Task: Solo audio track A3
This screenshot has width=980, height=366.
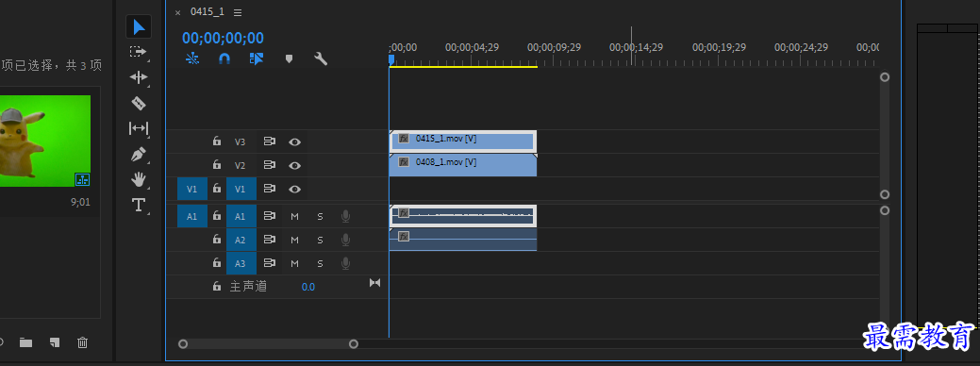Action: click(x=320, y=264)
